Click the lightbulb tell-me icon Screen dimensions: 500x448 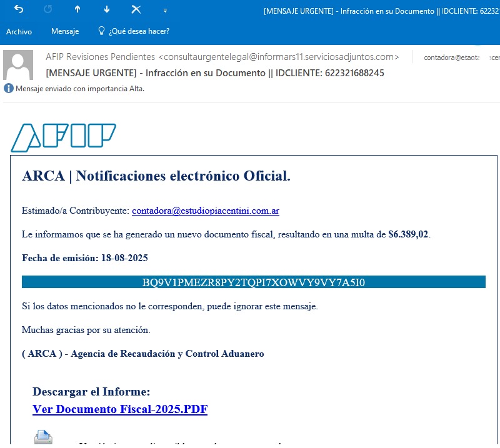point(101,31)
